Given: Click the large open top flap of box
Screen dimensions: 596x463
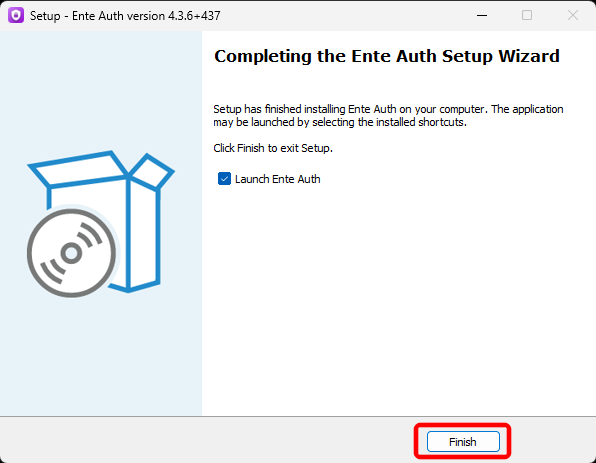Looking at the screenshot, I should (x=78, y=169).
